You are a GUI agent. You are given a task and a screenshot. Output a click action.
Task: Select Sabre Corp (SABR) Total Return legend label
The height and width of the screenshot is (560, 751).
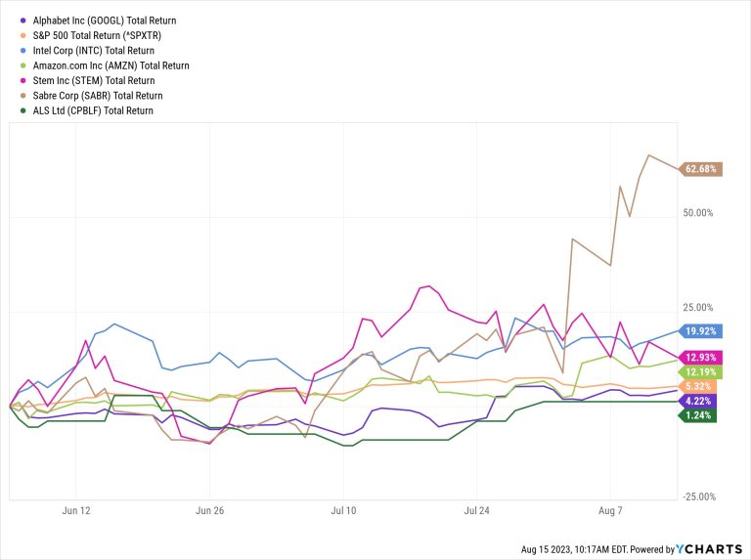(x=97, y=96)
